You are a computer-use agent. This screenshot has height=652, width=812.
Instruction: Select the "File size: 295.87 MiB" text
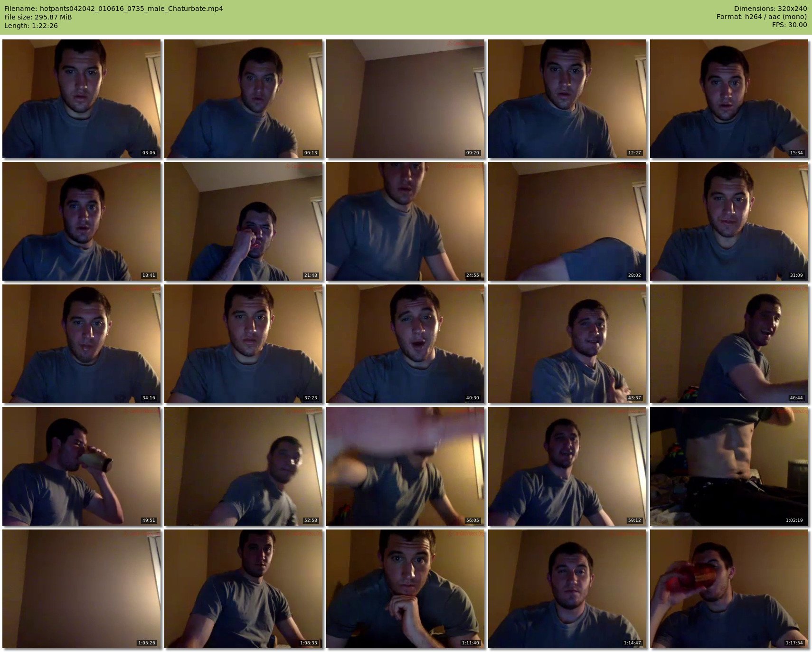tap(38, 17)
